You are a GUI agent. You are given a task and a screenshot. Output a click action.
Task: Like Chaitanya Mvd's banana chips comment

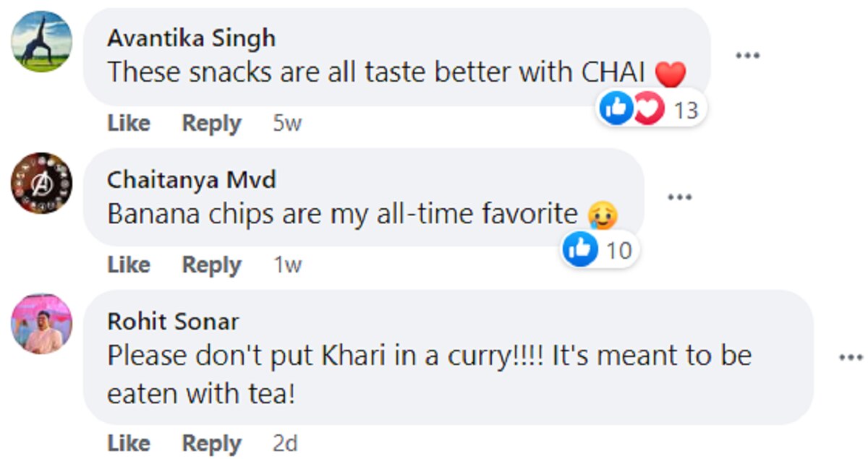tap(129, 265)
